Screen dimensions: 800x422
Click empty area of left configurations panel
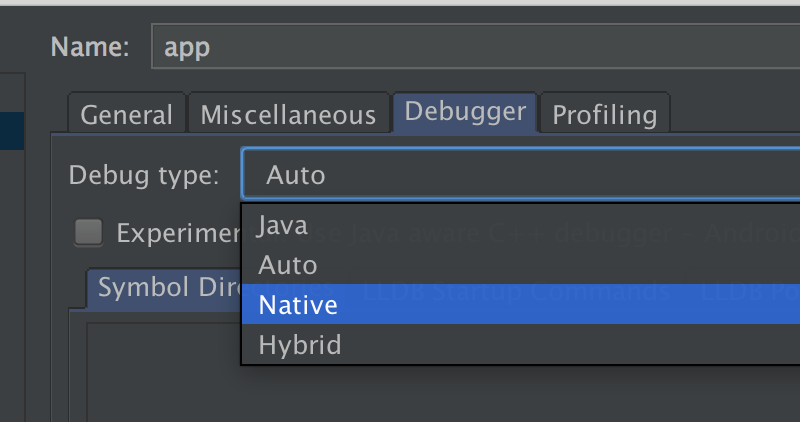coord(12,286)
